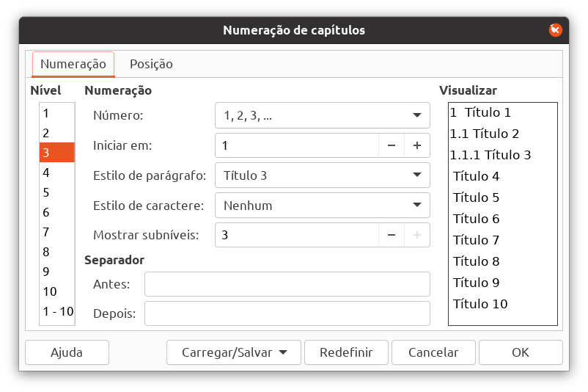
Task: Click the Iniciar em value field
Action: [297, 145]
